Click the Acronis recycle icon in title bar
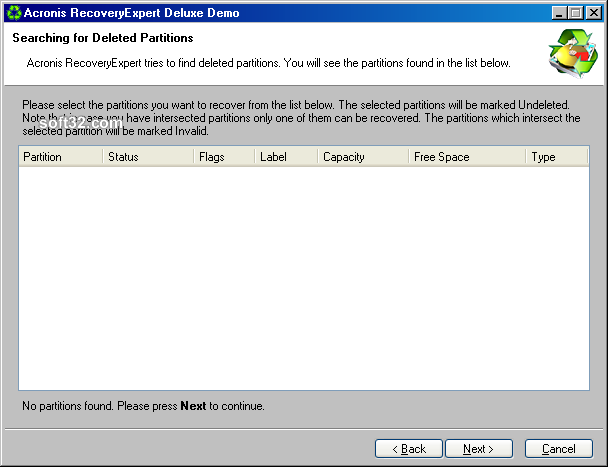608x467 pixels. [x=14, y=13]
